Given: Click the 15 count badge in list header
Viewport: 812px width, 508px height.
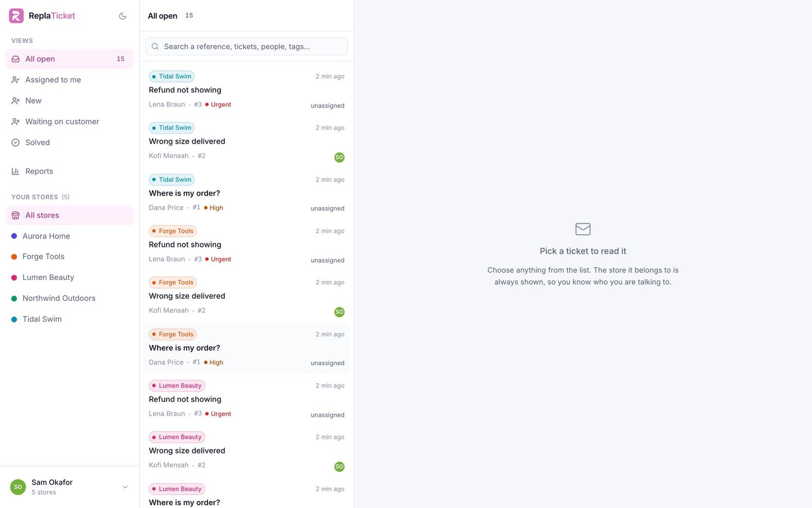Looking at the screenshot, I should [x=189, y=16].
